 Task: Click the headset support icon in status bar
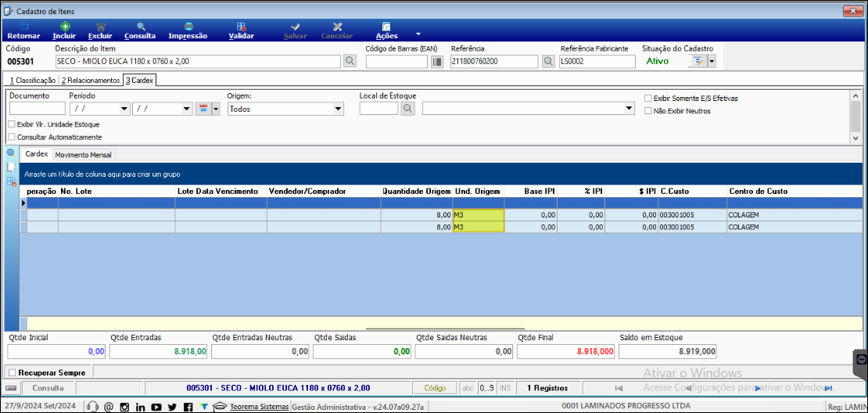click(94, 407)
